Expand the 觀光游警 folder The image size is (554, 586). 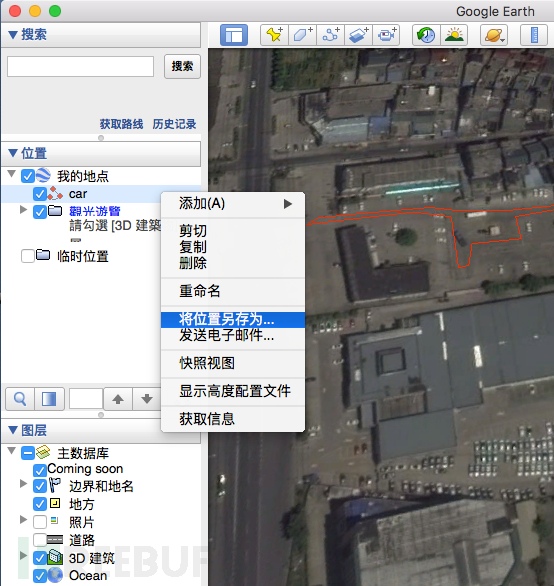tap(23, 210)
